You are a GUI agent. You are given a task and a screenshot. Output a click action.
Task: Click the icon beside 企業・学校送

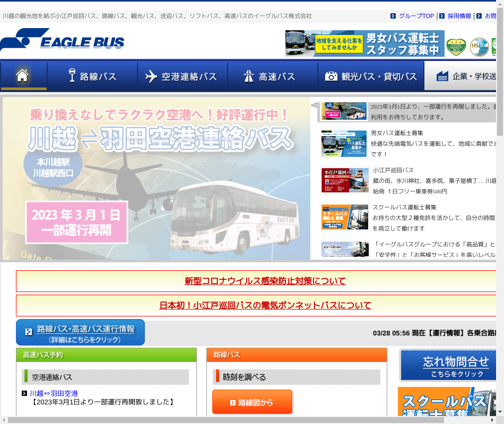pos(442,76)
